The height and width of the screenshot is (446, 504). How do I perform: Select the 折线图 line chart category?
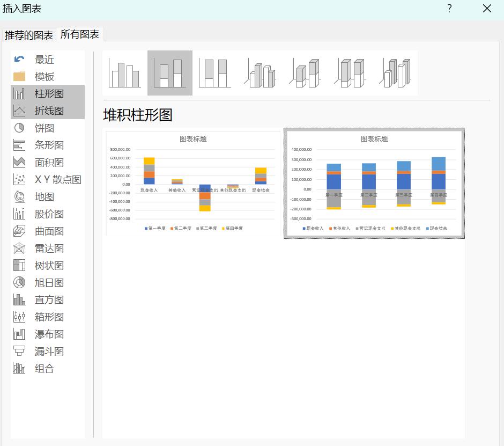click(x=48, y=111)
